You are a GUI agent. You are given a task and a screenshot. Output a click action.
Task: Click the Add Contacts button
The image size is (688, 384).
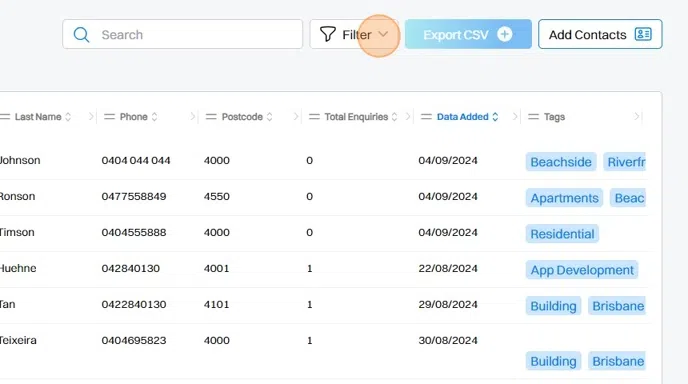point(600,34)
